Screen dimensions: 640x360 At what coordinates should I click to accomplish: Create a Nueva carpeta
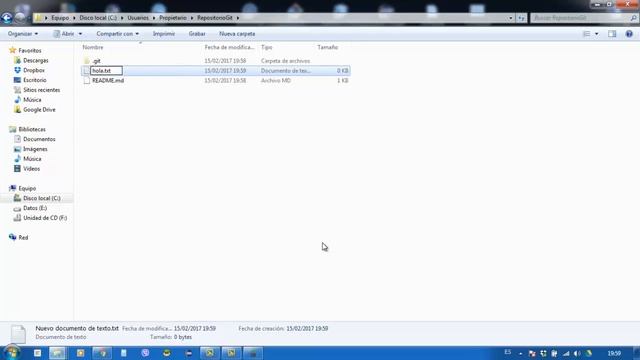click(x=237, y=34)
